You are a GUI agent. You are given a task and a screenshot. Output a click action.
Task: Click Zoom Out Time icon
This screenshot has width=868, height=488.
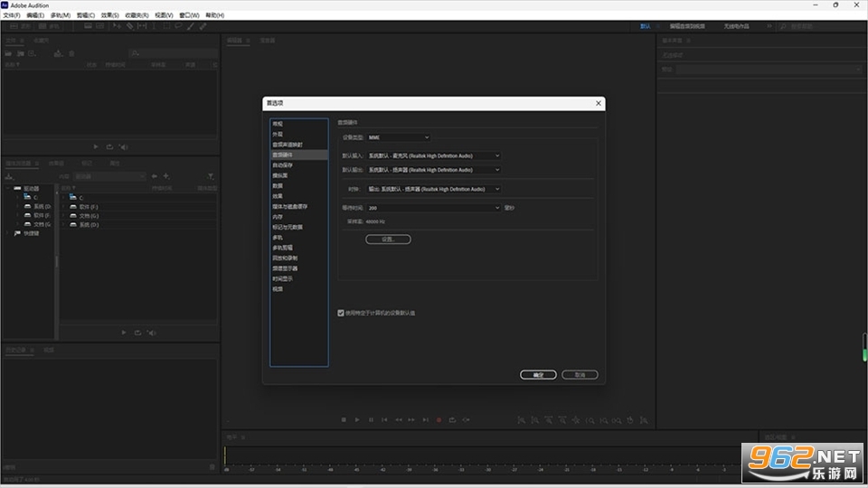click(x=561, y=420)
